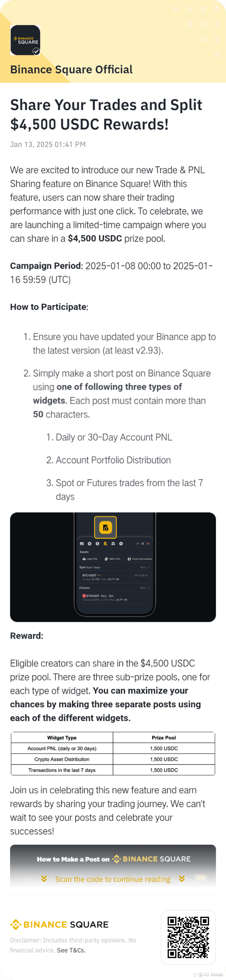The image size is (226, 980).
Task: Click the right double-chevron down arrow
Action: click(x=182, y=879)
